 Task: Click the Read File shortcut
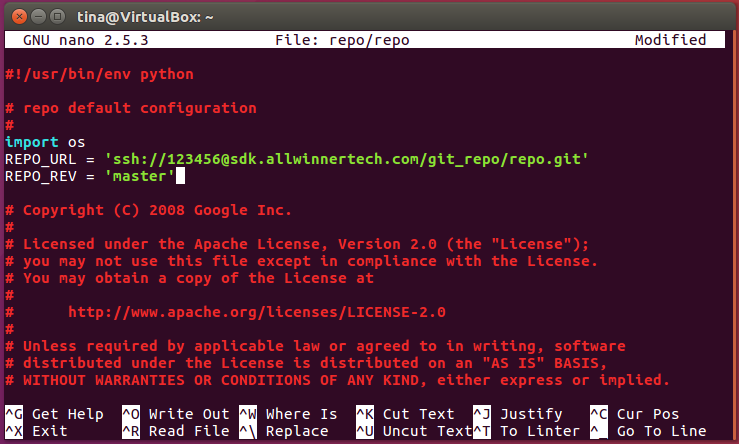tap(189, 431)
